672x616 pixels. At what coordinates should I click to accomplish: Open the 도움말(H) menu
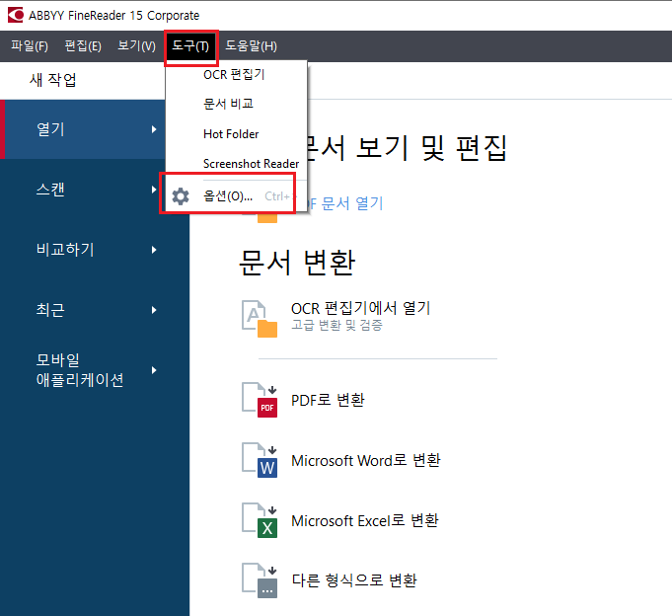(x=252, y=45)
